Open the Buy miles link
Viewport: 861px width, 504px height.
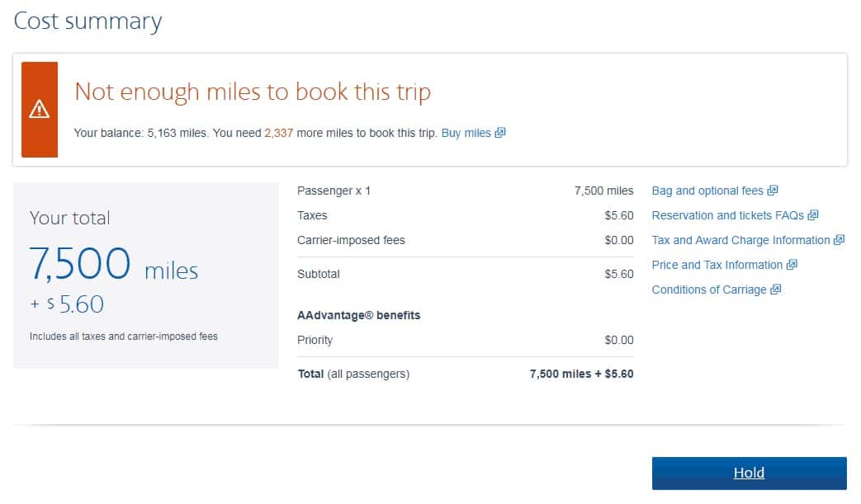click(466, 134)
